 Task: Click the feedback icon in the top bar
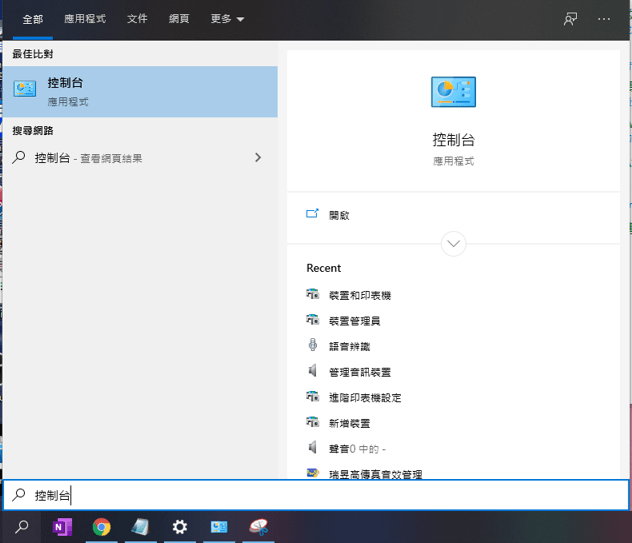pyautogui.click(x=571, y=19)
